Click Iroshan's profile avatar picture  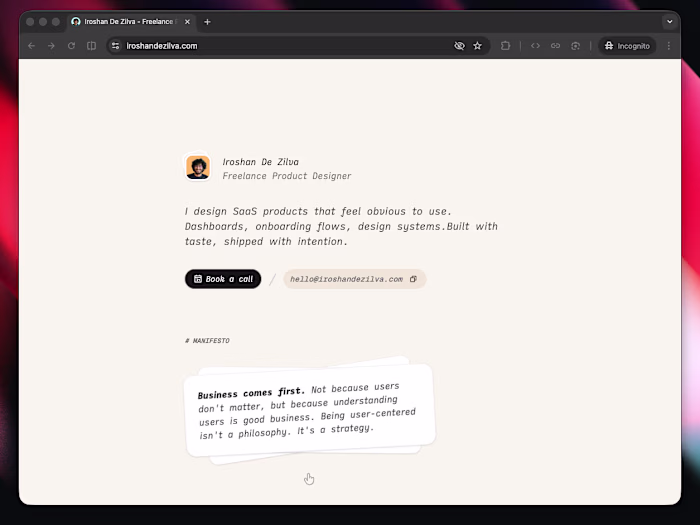coord(198,167)
